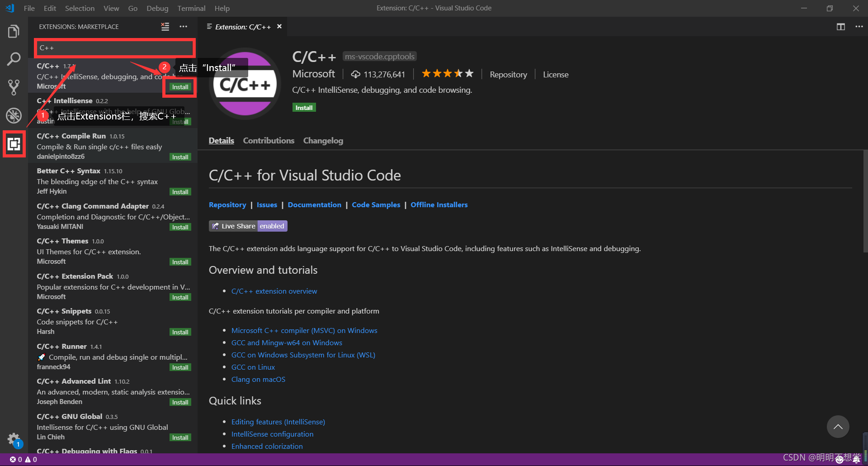Switch to the Changelog tab
The height and width of the screenshot is (466, 868).
[323, 141]
